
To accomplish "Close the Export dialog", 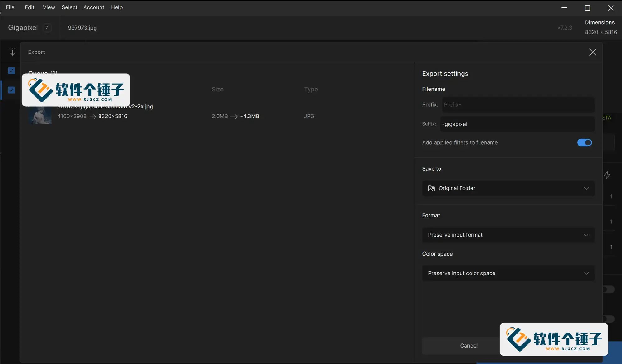I will tap(592, 52).
